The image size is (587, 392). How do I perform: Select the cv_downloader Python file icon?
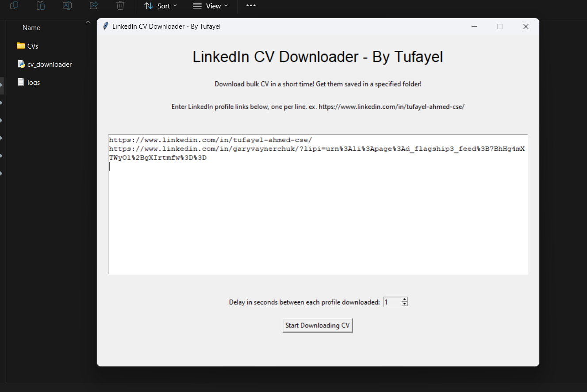(x=21, y=64)
